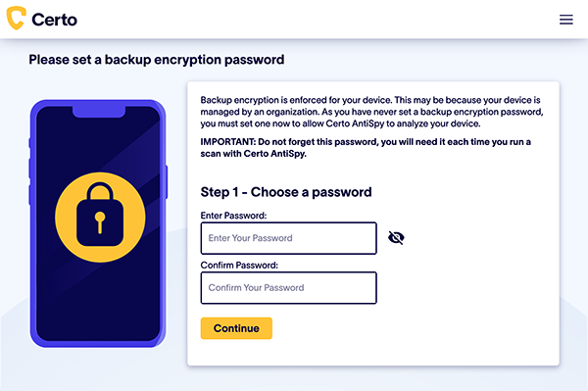Click the phone notch on illustration
The image size is (588, 391).
coord(99,112)
